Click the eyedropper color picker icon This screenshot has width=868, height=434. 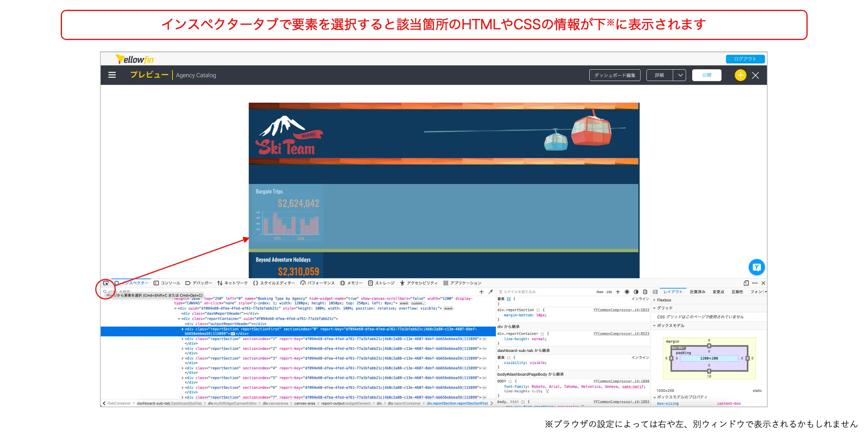click(491, 292)
